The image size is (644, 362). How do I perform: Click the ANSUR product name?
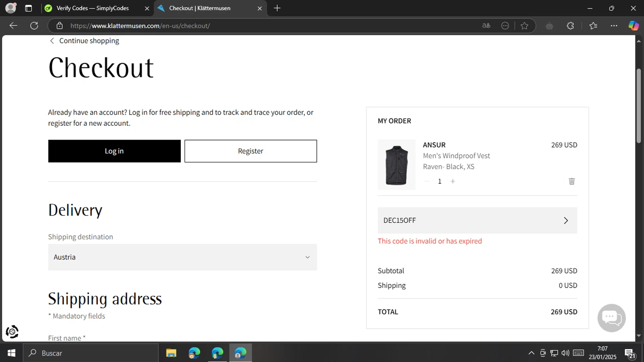(434, 145)
